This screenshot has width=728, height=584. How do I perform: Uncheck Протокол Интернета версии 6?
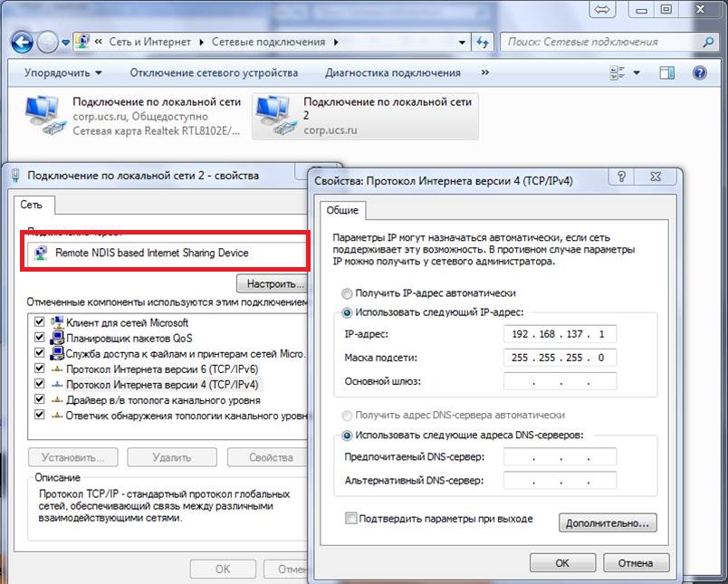pyautogui.click(x=40, y=369)
